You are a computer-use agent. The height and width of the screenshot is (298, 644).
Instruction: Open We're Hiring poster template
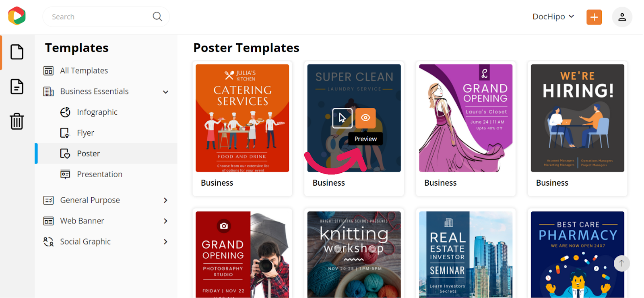[578, 118]
